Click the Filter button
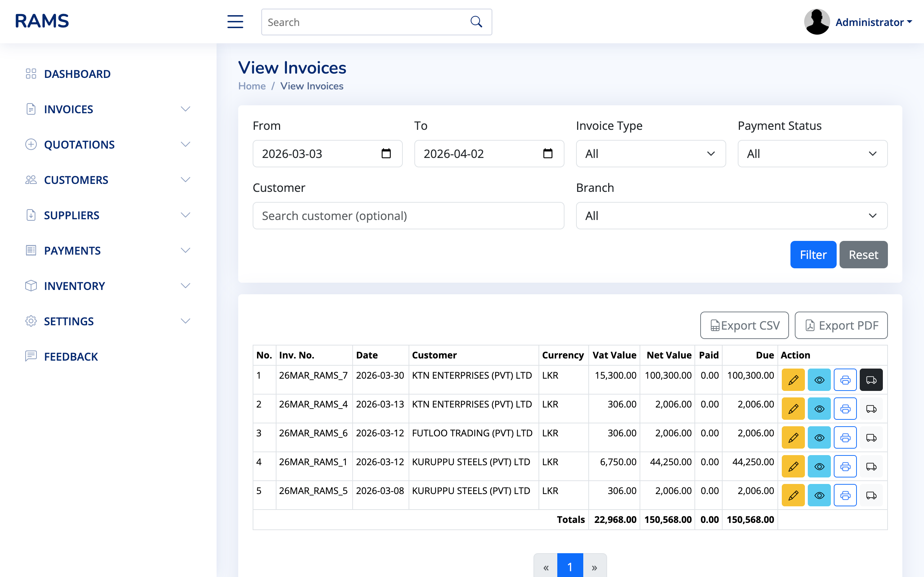The height and width of the screenshot is (577, 924). (813, 255)
